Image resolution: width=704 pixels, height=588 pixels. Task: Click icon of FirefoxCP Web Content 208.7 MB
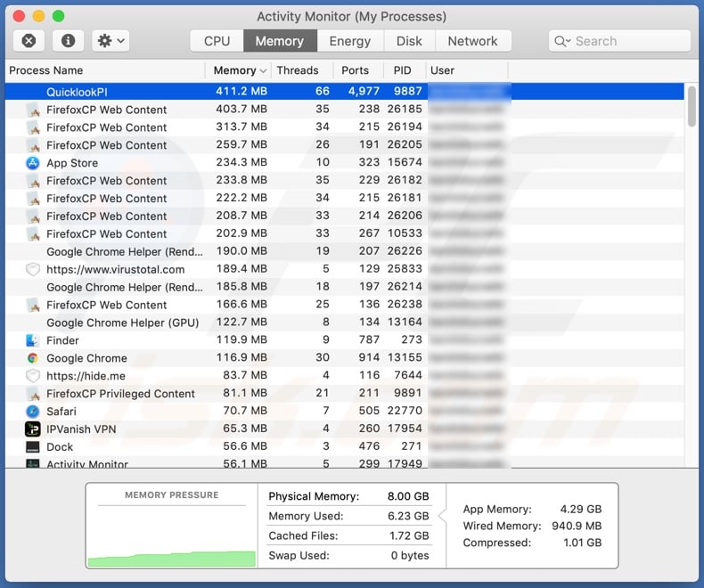pyautogui.click(x=33, y=216)
